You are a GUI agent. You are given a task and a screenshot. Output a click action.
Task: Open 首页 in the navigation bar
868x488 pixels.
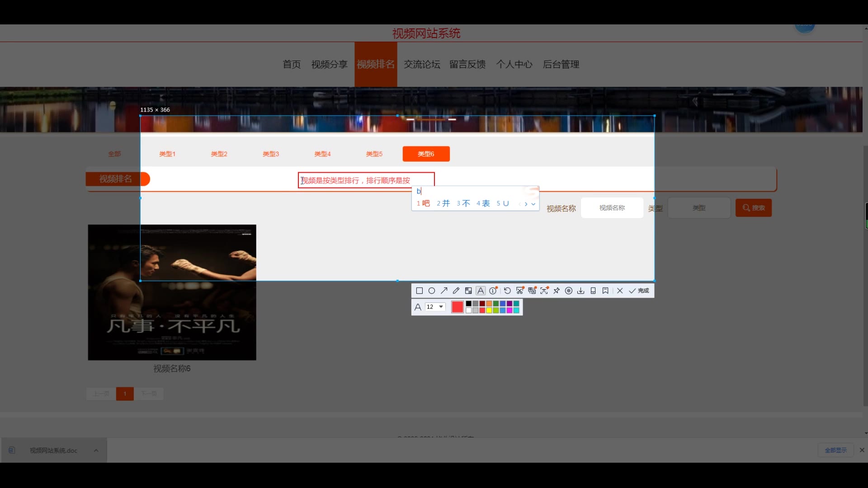click(292, 64)
